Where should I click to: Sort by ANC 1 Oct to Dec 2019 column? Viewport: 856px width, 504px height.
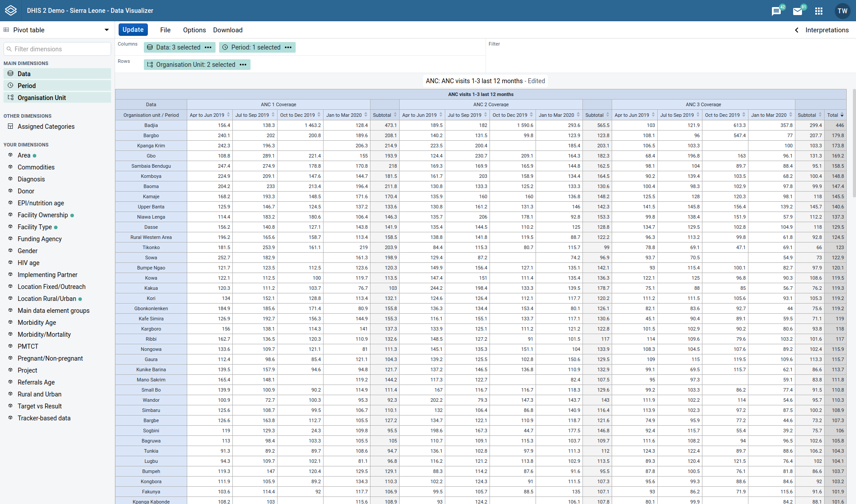pyautogui.click(x=319, y=115)
